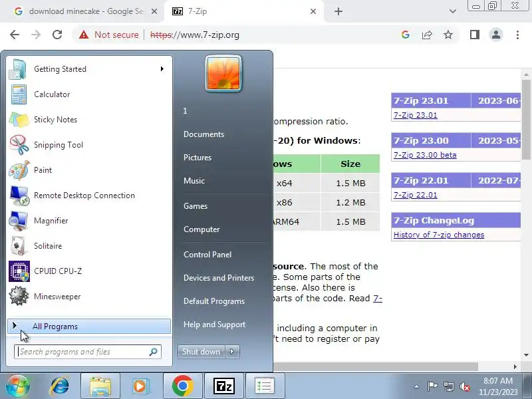This screenshot has width=532, height=399.
Task: Bookmark this page with star icon
Action: coord(448,35)
